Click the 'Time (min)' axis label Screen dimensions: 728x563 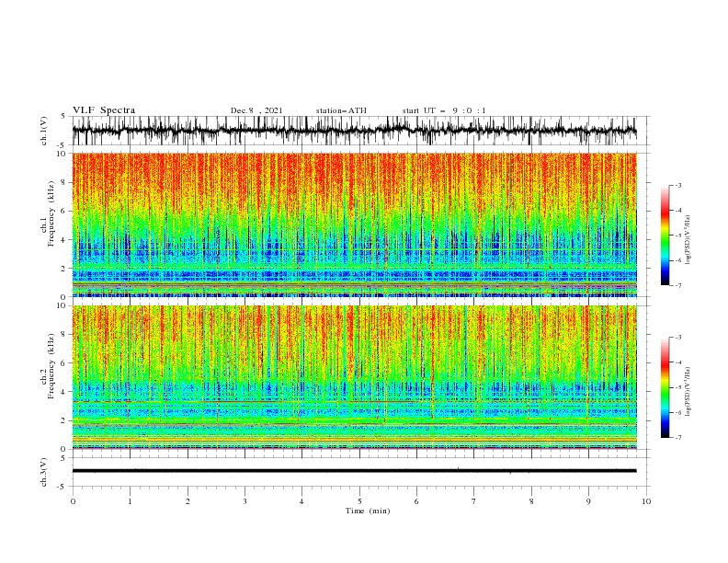click(x=368, y=511)
